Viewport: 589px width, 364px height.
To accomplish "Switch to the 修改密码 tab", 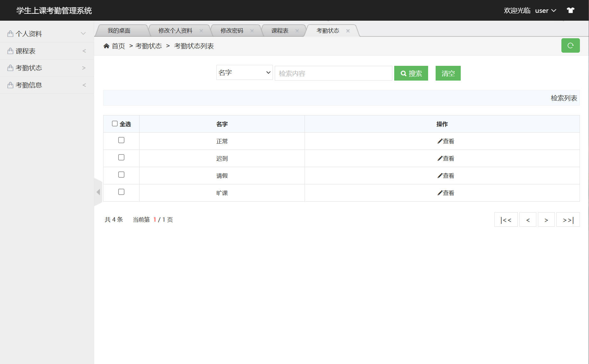I will [x=231, y=30].
